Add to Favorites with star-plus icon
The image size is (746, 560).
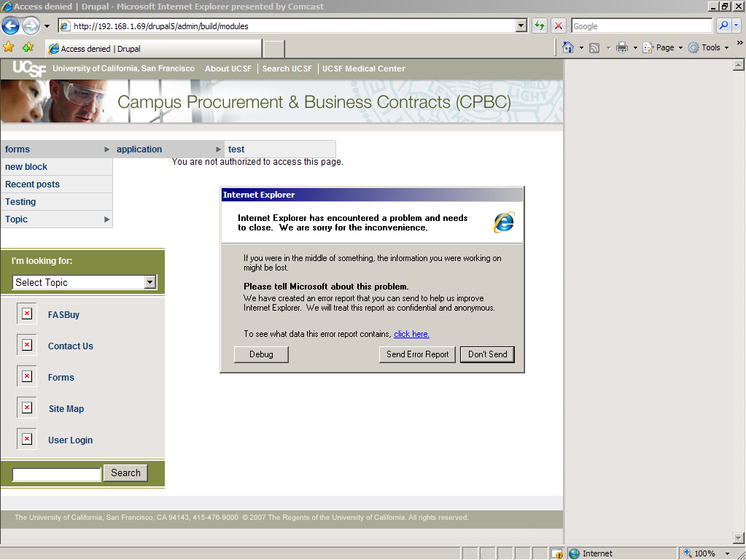(x=28, y=47)
